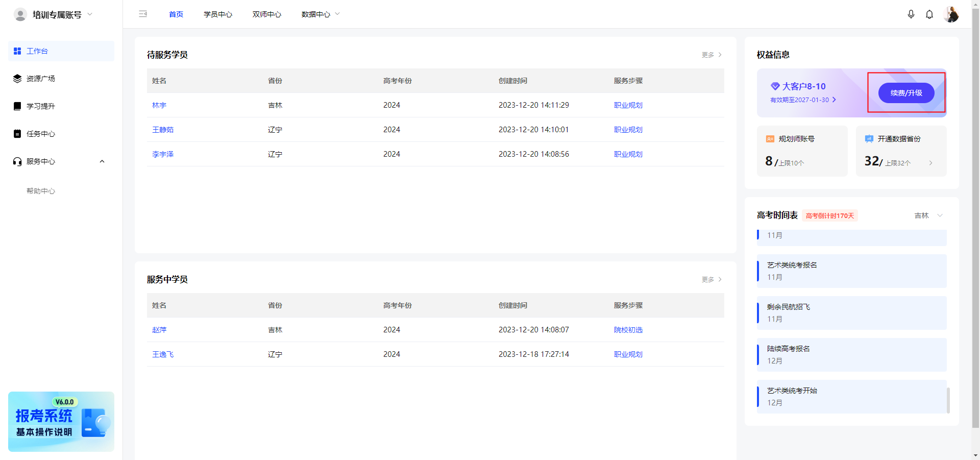
Task: Click the 服务中心 headset icon
Action: tap(17, 161)
